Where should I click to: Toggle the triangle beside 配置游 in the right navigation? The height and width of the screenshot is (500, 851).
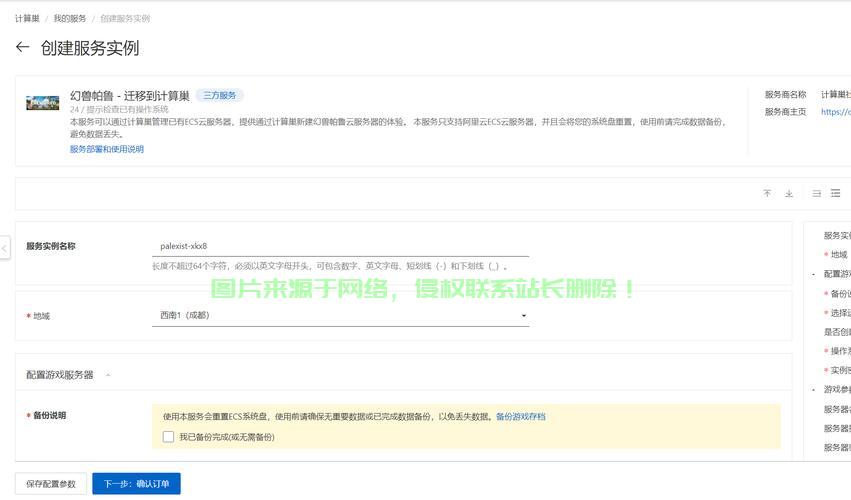coord(813,274)
